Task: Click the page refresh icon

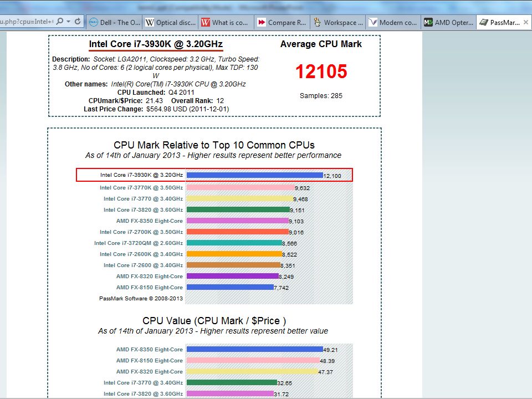Action: click(78, 22)
